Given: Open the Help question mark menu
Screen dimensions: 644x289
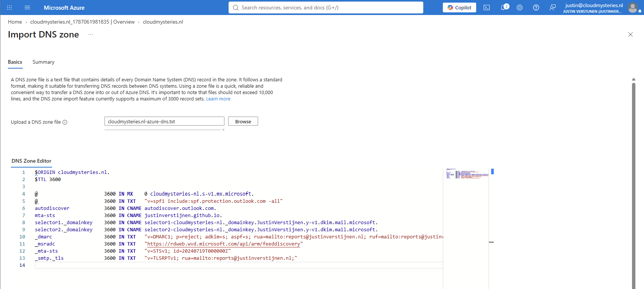Looking at the screenshot, I should (536, 7).
